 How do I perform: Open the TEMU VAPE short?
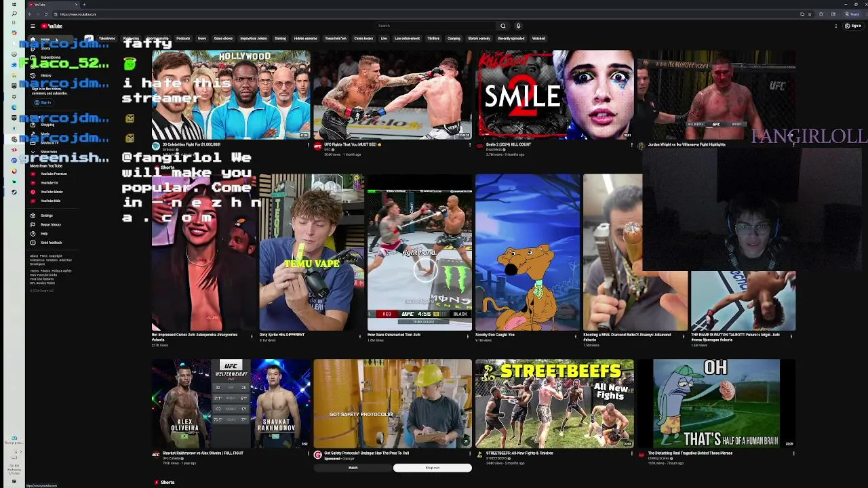(312, 252)
